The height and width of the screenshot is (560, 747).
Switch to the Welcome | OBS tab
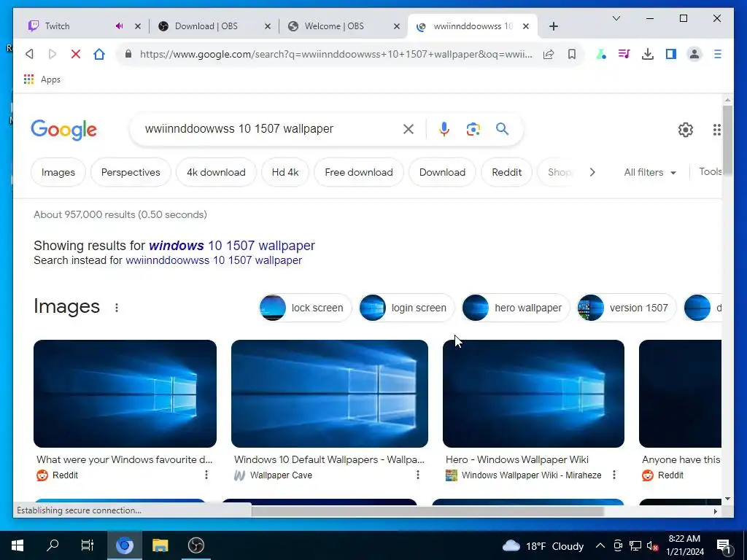click(x=334, y=26)
